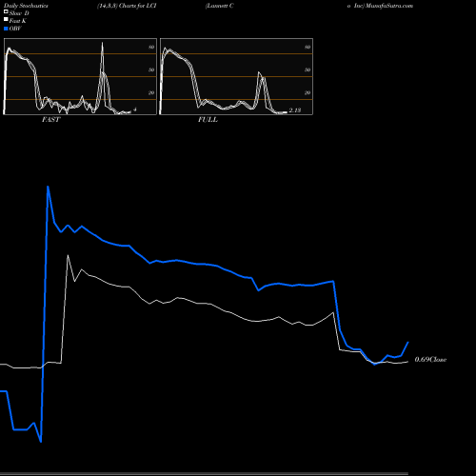Screen dimensions: 476x476
Task: Click the '0.69Close' price label
Action: pyautogui.click(x=430, y=360)
